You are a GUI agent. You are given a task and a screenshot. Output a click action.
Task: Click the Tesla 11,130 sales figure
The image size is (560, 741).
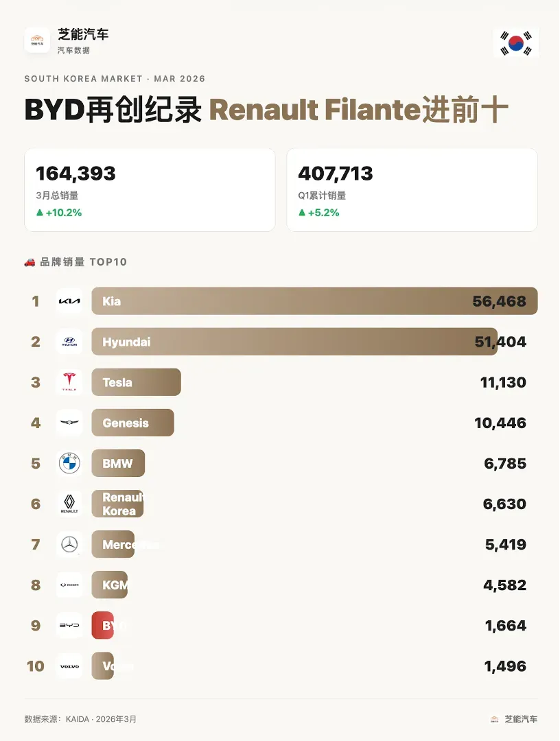(x=503, y=382)
